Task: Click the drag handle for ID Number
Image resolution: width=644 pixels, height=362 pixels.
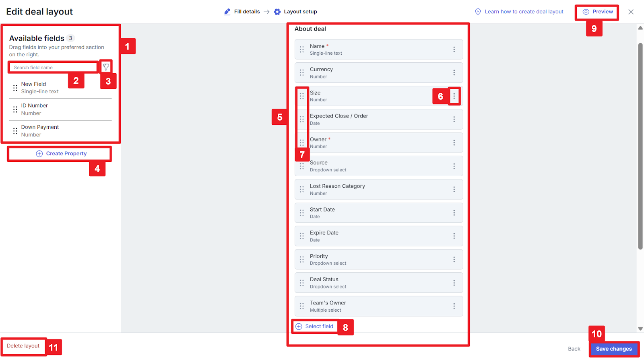Action: tap(15, 109)
